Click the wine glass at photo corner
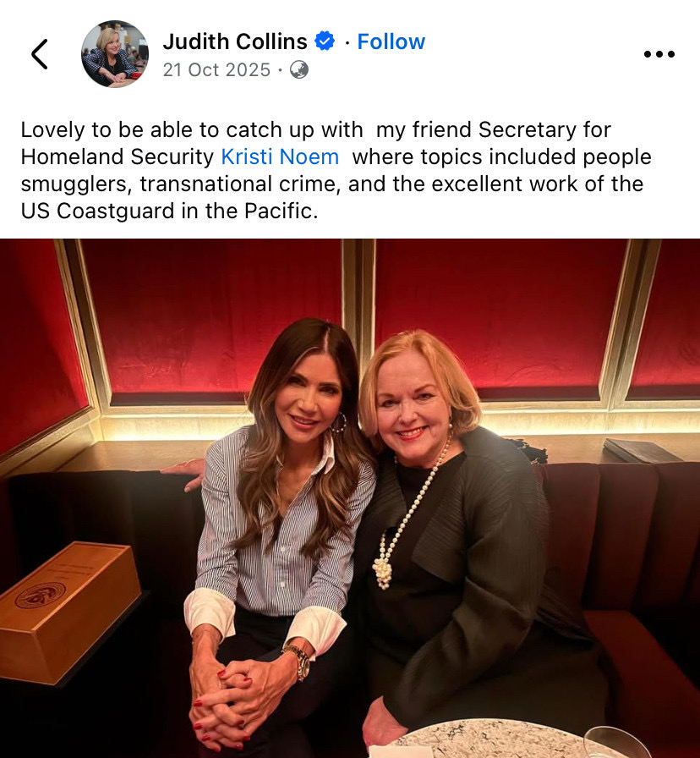This screenshot has height=758, width=700. tap(616, 743)
